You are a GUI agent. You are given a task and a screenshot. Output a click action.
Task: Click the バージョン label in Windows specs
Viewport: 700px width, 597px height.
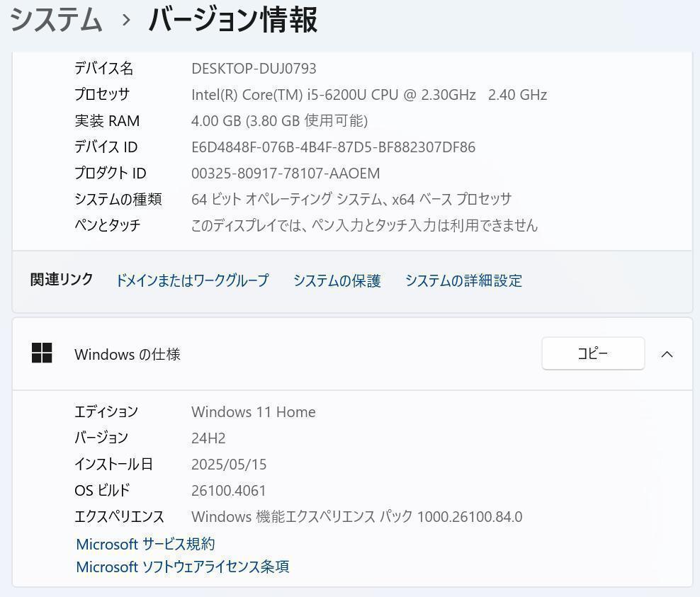click(x=101, y=438)
